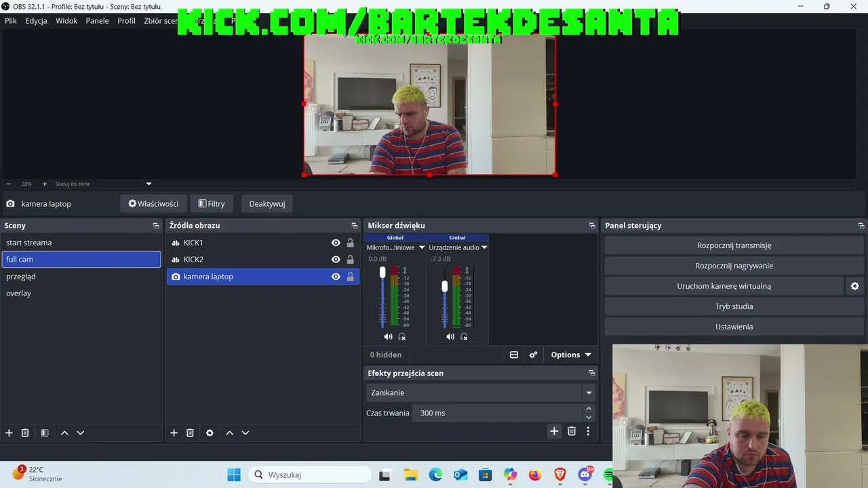Remove scene transition with trash icon
868x488 pixels.
coord(572,431)
